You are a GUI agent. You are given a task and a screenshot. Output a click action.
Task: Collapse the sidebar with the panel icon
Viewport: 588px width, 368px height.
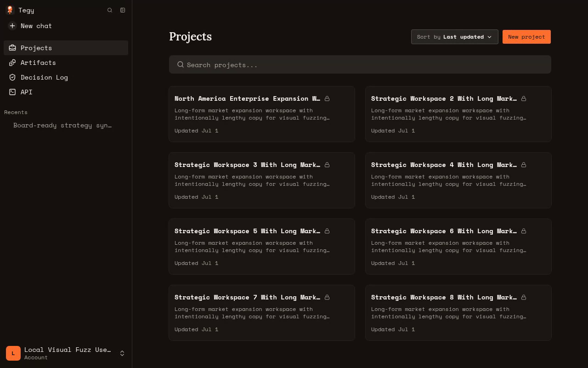[x=123, y=10]
